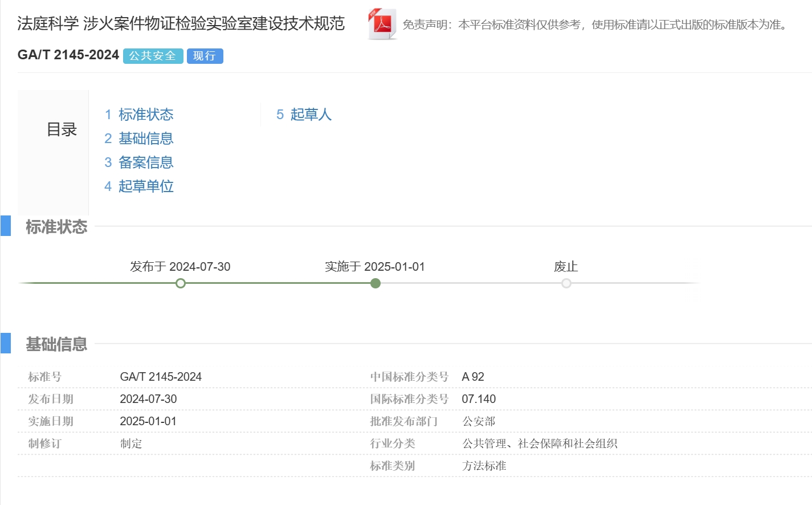
Task: Select the 行业分类 value 公共管理、社会保障和社会组织
Action: (540, 443)
